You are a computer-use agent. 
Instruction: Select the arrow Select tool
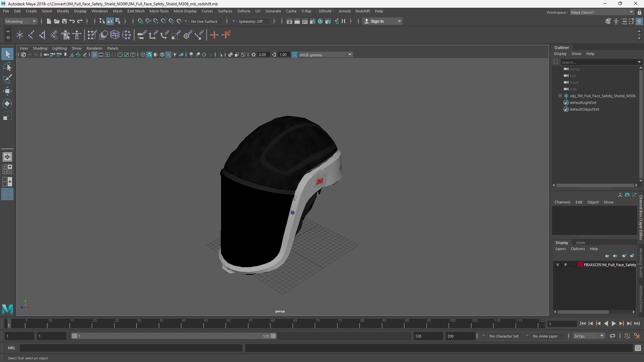pos(7,54)
